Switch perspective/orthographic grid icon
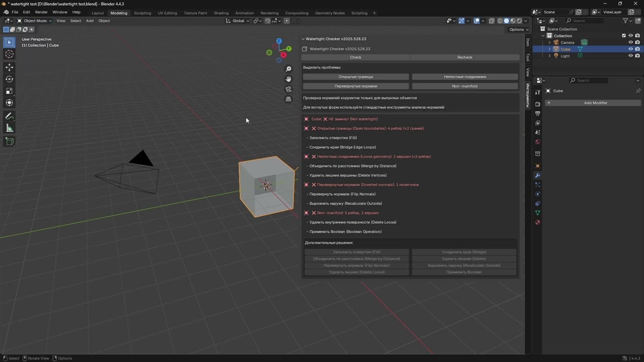This screenshot has height=362, width=644. tap(288, 99)
